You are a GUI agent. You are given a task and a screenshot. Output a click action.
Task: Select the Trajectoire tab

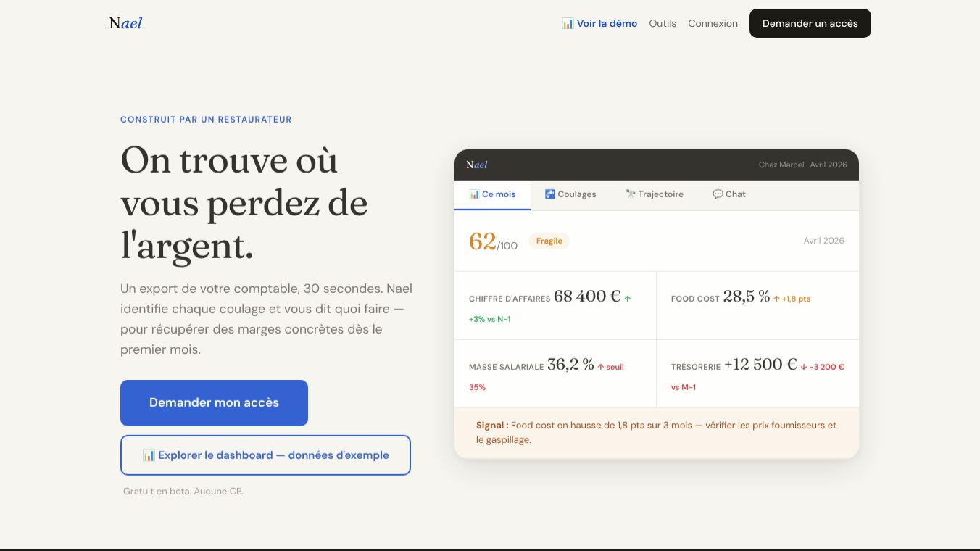(655, 194)
